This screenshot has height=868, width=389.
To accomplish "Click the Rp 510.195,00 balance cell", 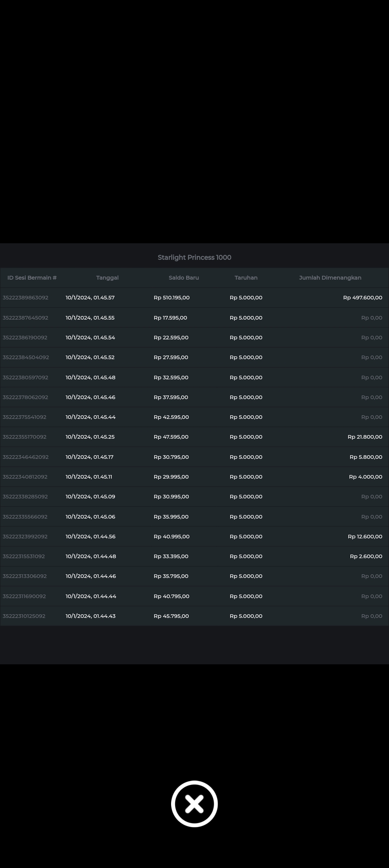I will (171, 298).
